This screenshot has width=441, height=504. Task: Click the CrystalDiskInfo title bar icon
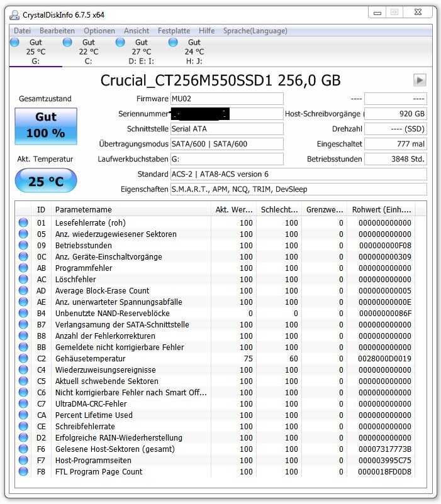coord(14,15)
